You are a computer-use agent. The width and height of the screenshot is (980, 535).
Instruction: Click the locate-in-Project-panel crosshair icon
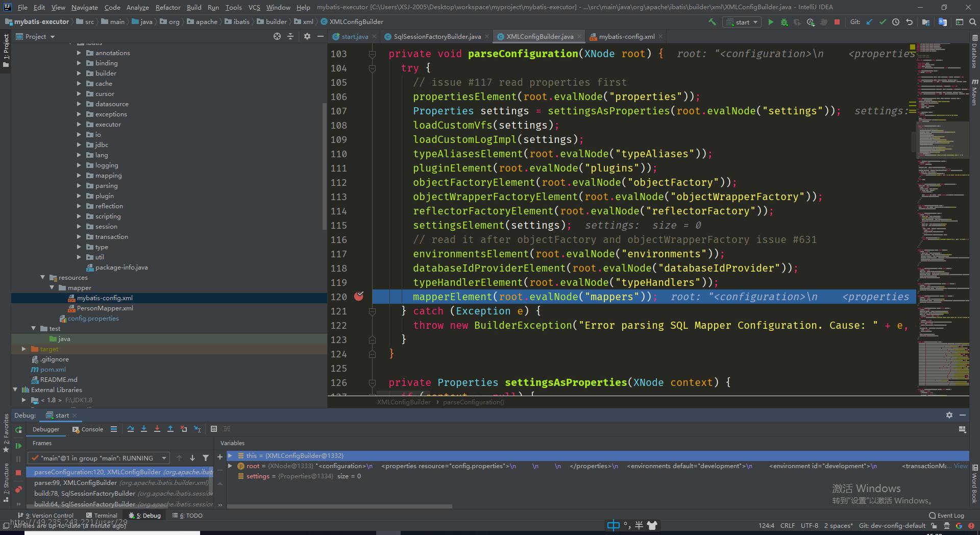277,36
